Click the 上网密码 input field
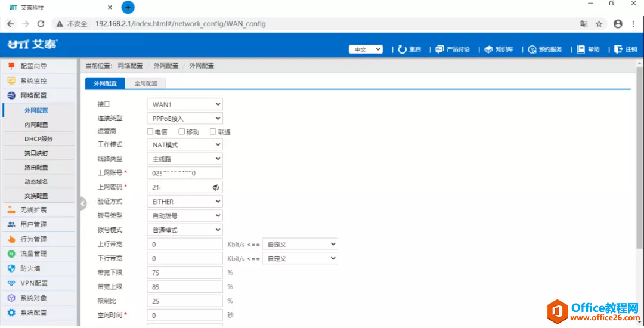This screenshot has height=328, width=644. [x=185, y=187]
